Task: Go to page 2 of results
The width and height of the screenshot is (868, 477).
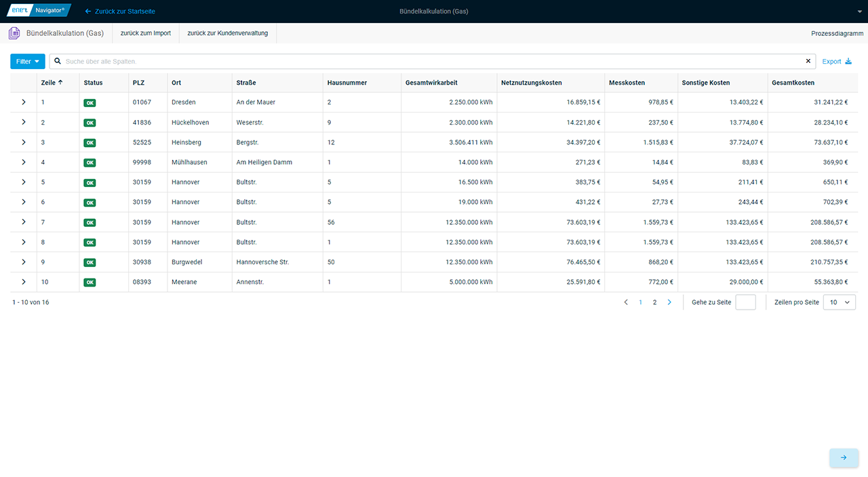Action: pyautogui.click(x=654, y=303)
